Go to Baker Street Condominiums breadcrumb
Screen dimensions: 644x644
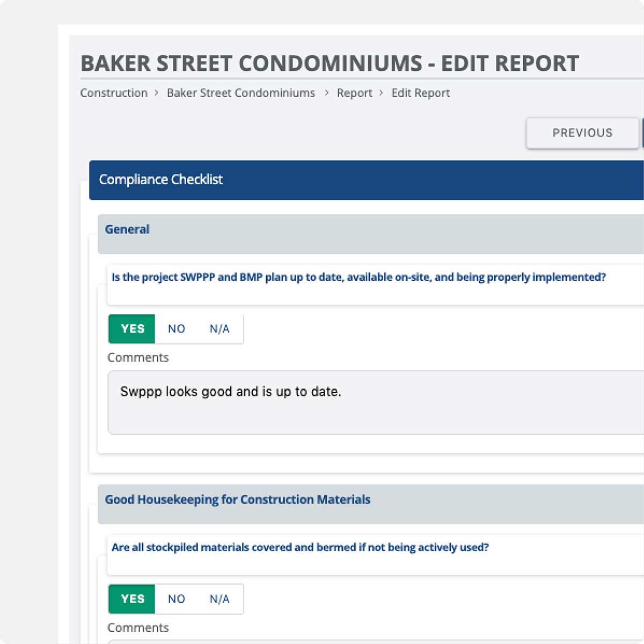[240, 93]
